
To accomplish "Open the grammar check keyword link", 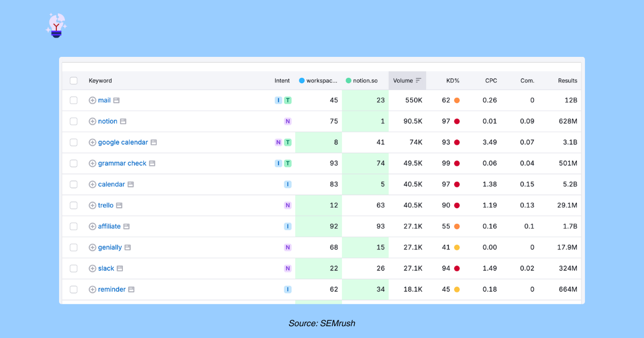I will (x=122, y=163).
